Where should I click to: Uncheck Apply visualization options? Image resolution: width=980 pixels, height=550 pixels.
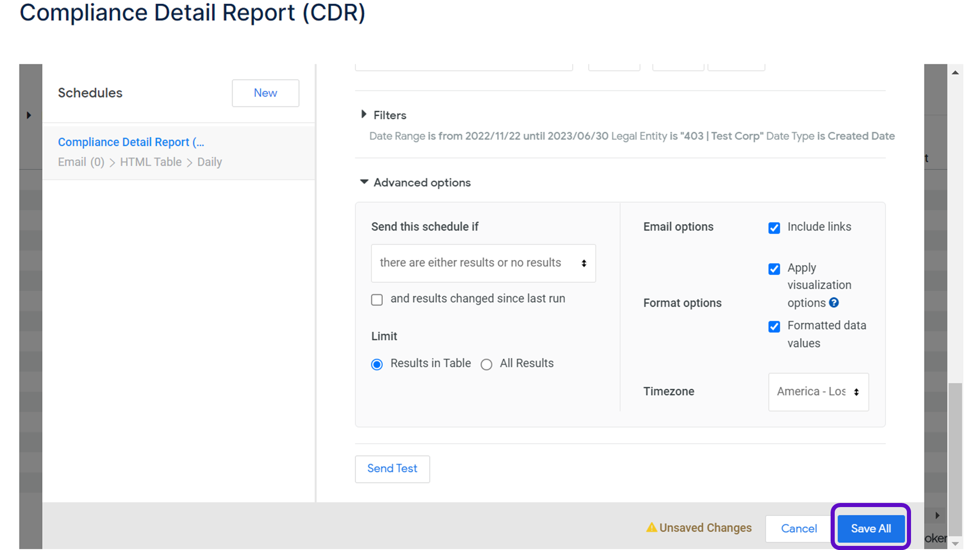[774, 269]
